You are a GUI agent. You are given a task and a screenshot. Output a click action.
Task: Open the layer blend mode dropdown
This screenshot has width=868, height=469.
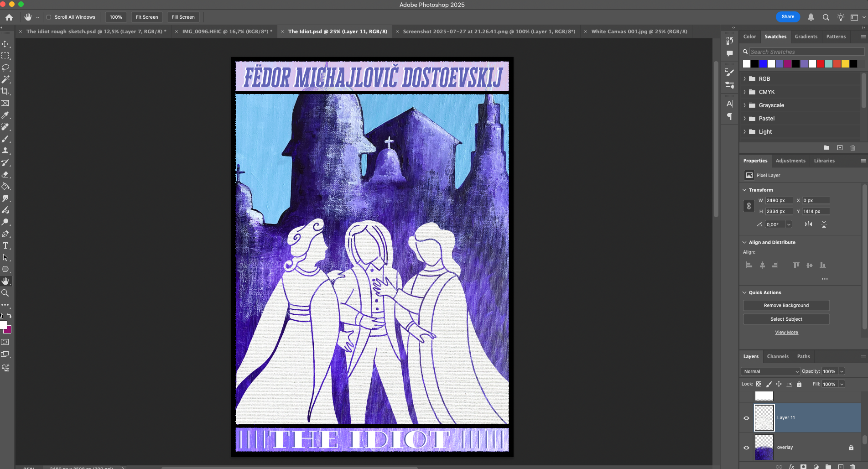(770, 371)
